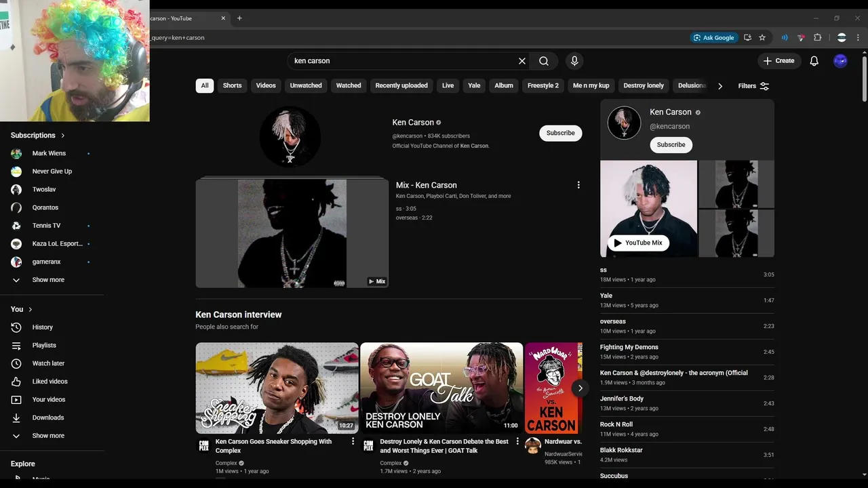Open the Mix - Ken Carson three-dot menu
The width and height of the screenshot is (868, 488).
tap(578, 185)
